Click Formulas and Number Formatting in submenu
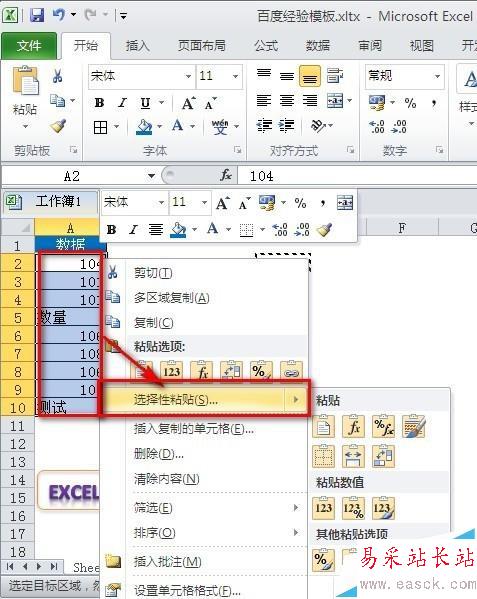This screenshot has height=599, width=477. coord(383,426)
